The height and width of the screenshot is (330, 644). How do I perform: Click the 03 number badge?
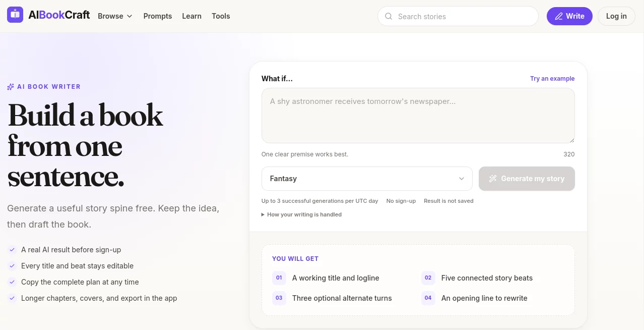(x=279, y=298)
